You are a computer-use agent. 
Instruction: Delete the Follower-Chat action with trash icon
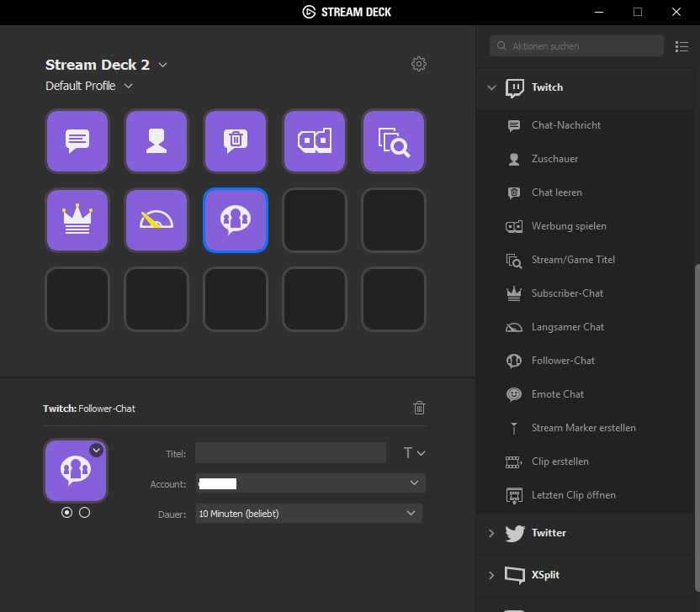coord(419,408)
